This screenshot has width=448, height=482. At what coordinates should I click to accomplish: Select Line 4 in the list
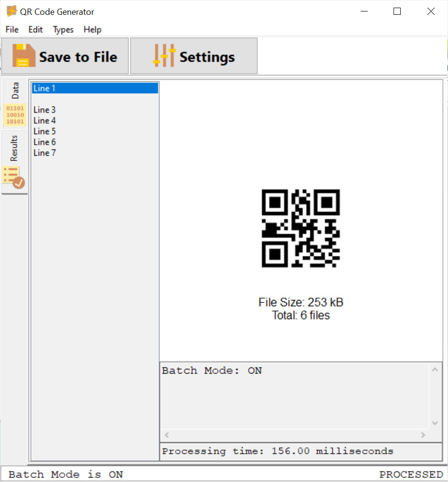95,120
